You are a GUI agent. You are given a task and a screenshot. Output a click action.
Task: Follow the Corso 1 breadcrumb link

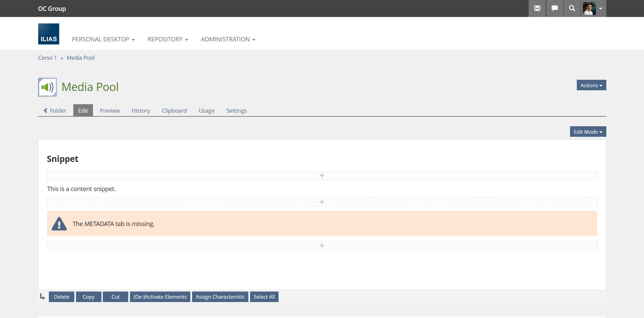(47, 58)
